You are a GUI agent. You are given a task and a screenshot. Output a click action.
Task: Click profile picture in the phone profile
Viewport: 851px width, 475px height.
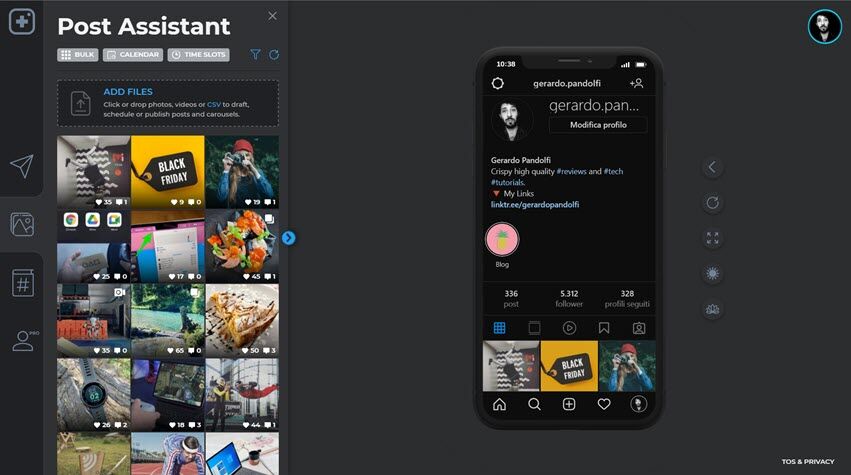click(x=511, y=120)
